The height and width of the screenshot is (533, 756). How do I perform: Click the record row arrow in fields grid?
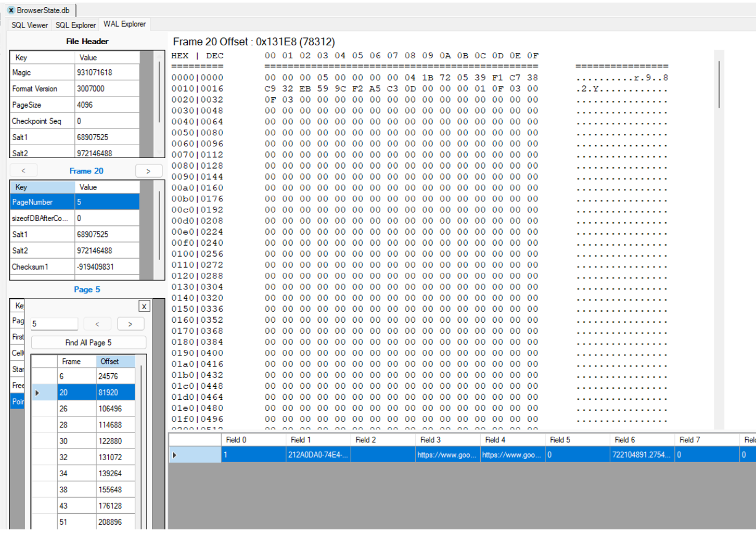click(175, 455)
